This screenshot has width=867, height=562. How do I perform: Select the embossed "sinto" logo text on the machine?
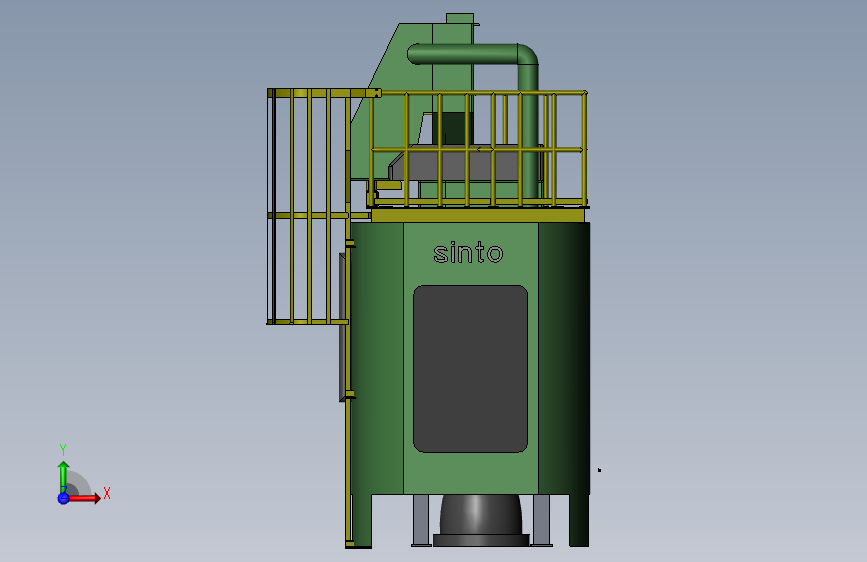click(x=468, y=253)
